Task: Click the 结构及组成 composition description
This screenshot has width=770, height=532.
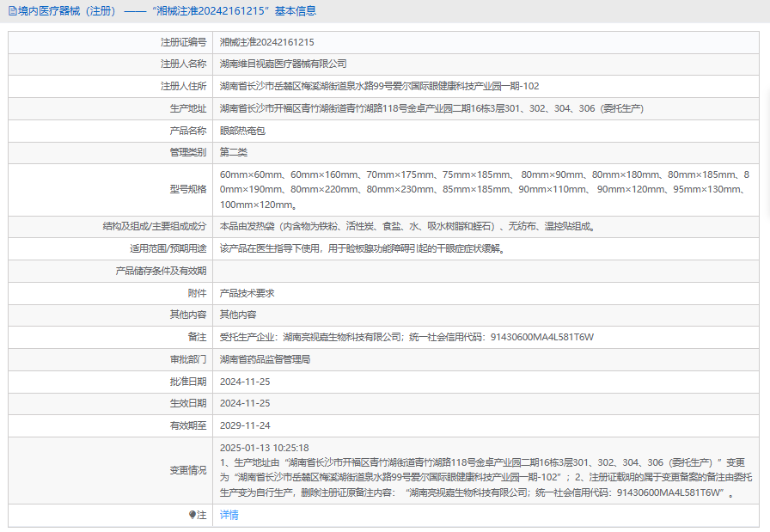Action: click(407, 226)
